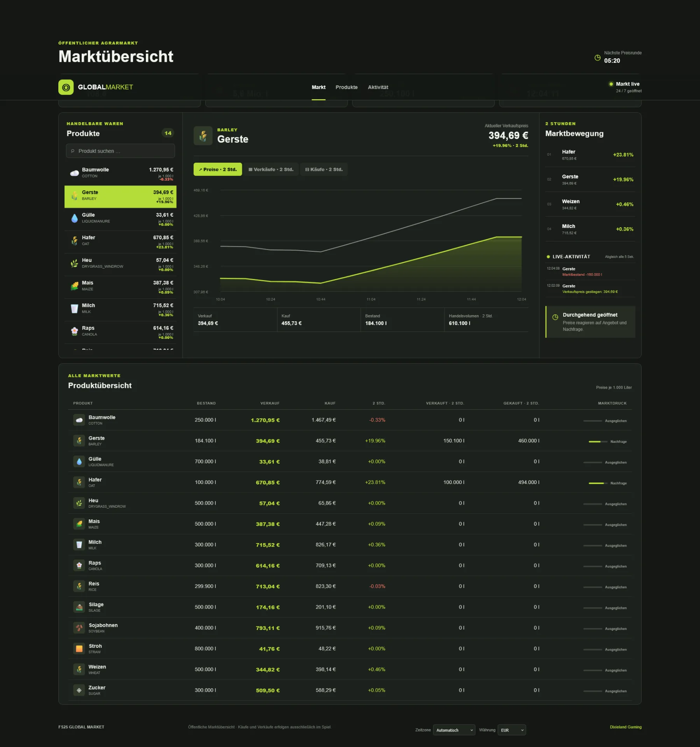Click the Stroh icon in Produktübersicht table
700x747 pixels.
pos(79,649)
